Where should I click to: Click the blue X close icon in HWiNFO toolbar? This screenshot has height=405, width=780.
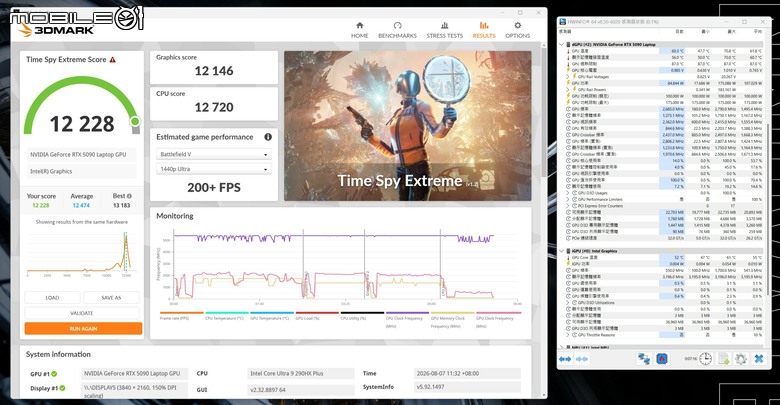click(x=759, y=358)
